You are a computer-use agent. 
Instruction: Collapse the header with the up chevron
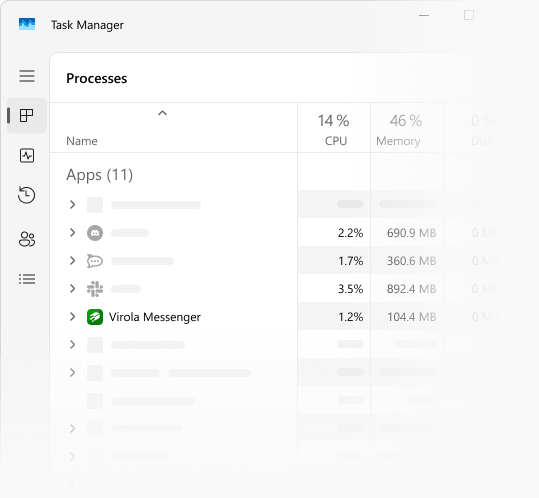pyautogui.click(x=162, y=113)
